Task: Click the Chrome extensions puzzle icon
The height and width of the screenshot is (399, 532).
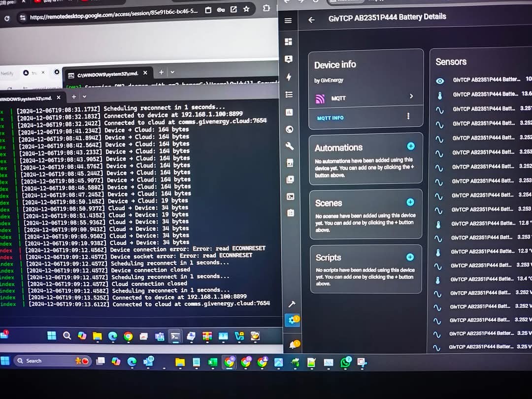Action: pyautogui.click(x=266, y=8)
